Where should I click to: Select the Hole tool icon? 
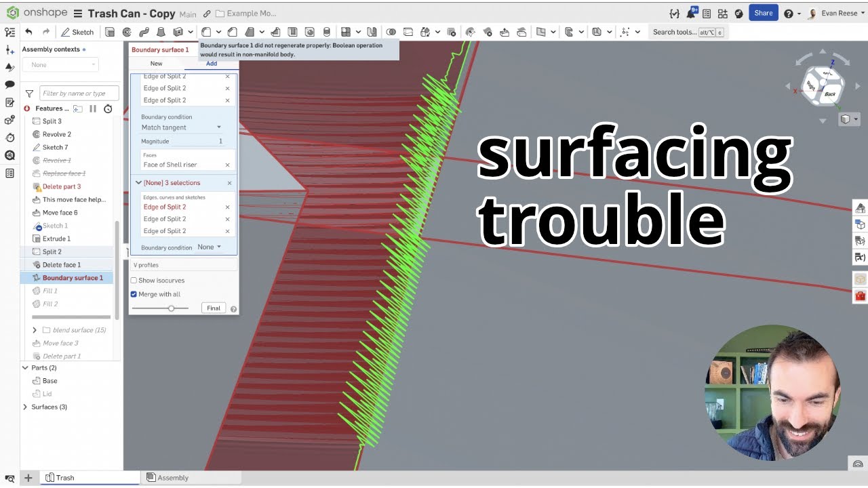tap(310, 32)
